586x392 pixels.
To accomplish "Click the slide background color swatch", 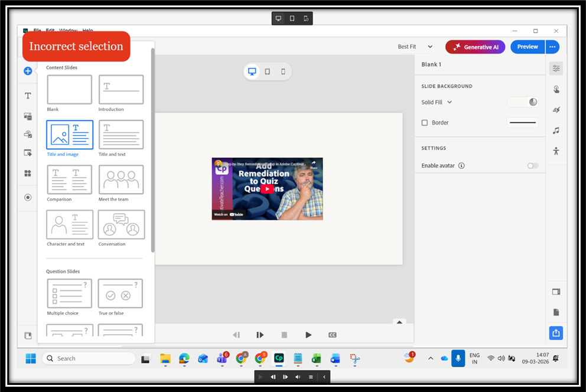I will [522, 102].
